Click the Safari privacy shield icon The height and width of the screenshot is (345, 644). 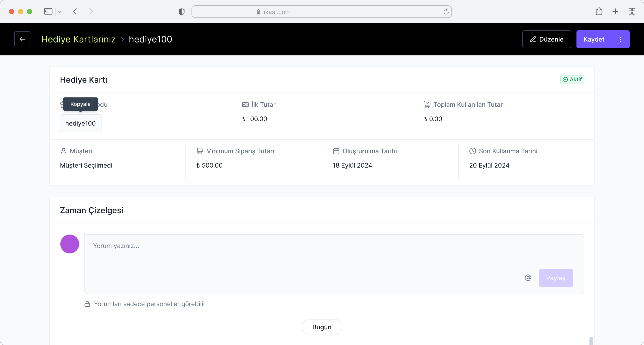pyautogui.click(x=182, y=12)
